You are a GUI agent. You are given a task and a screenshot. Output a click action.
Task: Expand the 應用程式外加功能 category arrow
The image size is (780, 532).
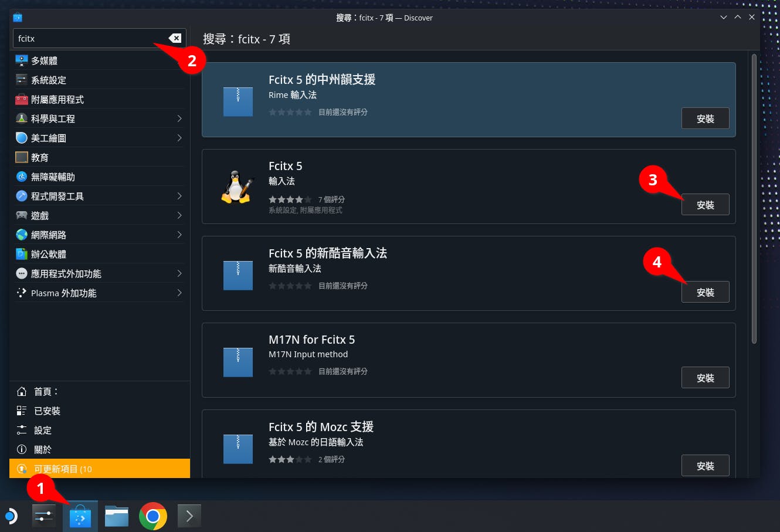click(179, 273)
